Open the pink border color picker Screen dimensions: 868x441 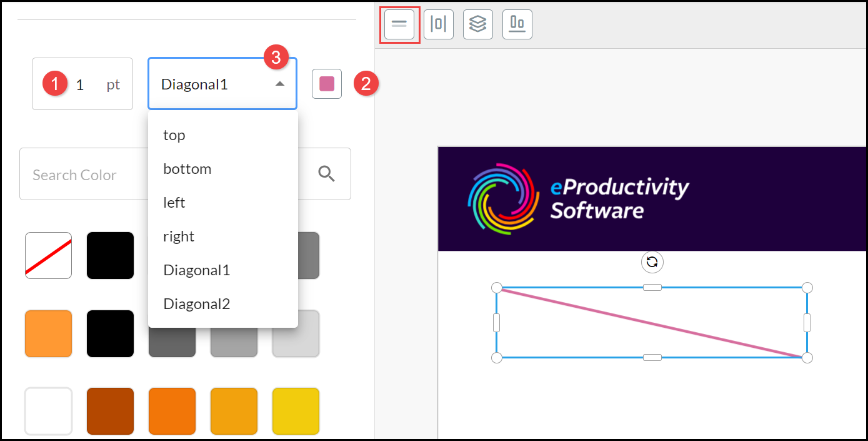point(327,84)
